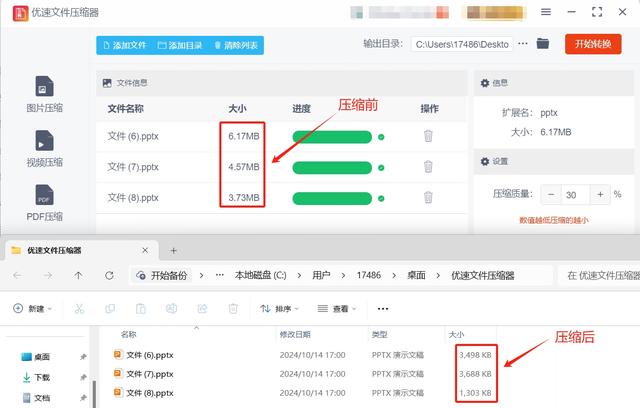
Task: Delete 文件 (7).pptx from the list
Action: [x=428, y=166]
